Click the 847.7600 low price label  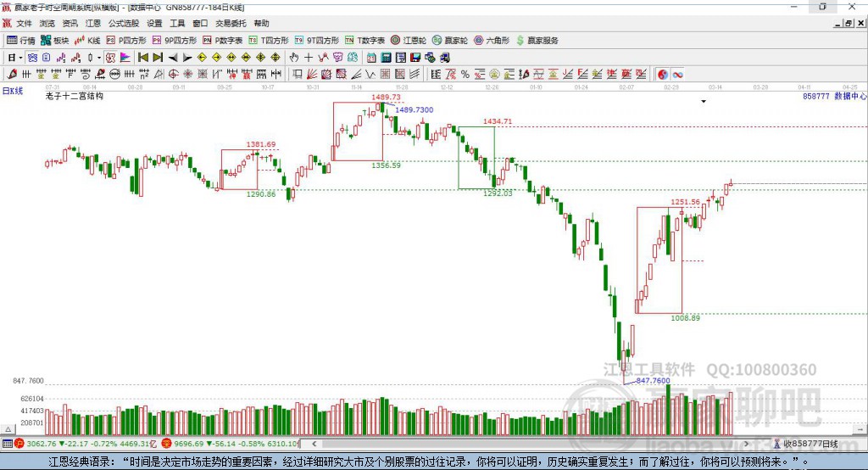point(654,381)
